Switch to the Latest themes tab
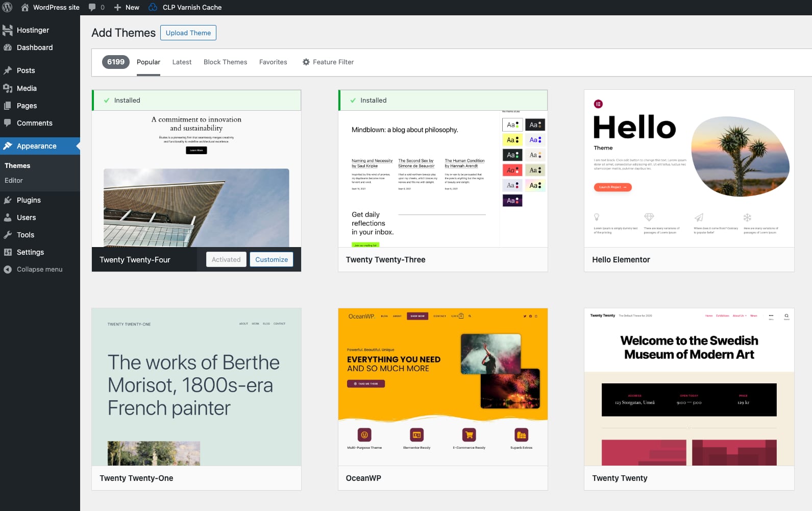812x511 pixels. pyautogui.click(x=182, y=62)
